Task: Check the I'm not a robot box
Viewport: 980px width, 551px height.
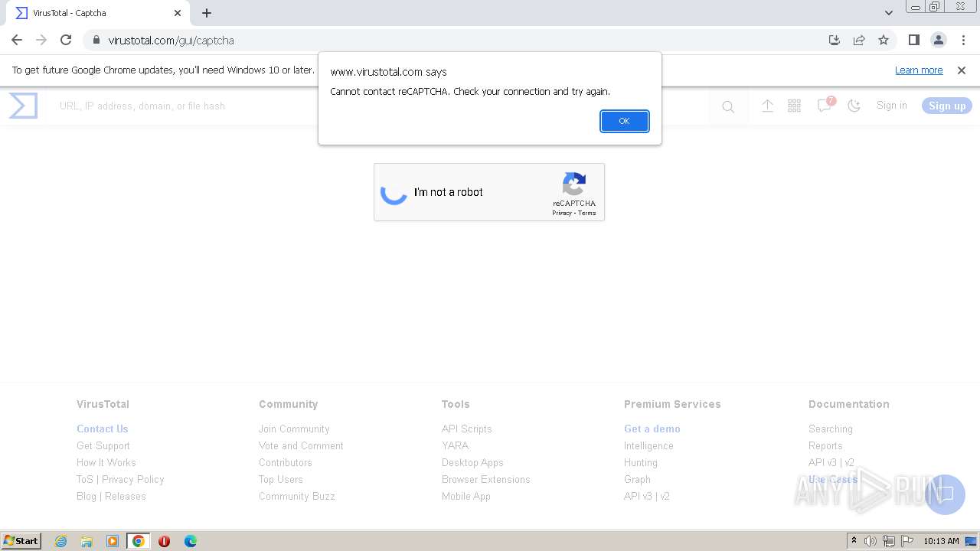Action: click(394, 192)
